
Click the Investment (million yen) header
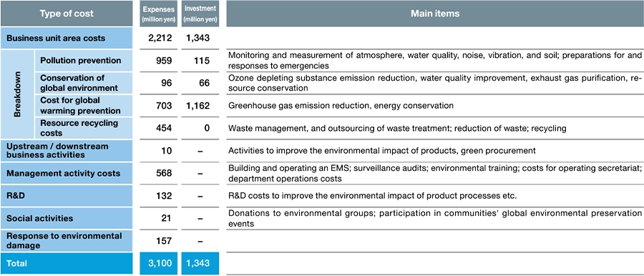[x=200, y=14]
